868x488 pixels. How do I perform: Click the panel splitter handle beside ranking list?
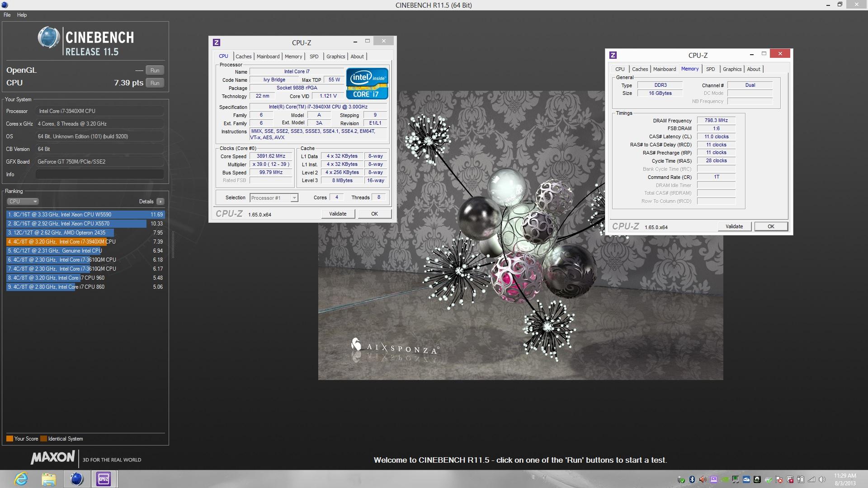click(x=173, y=244)
